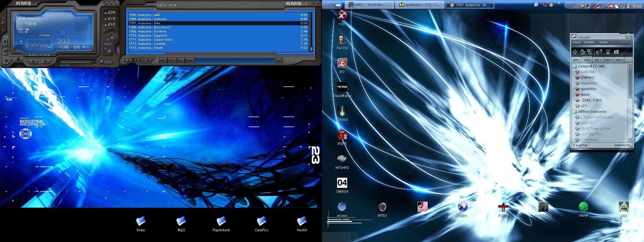Click the Add button in playlist editor

coord(163,60)
